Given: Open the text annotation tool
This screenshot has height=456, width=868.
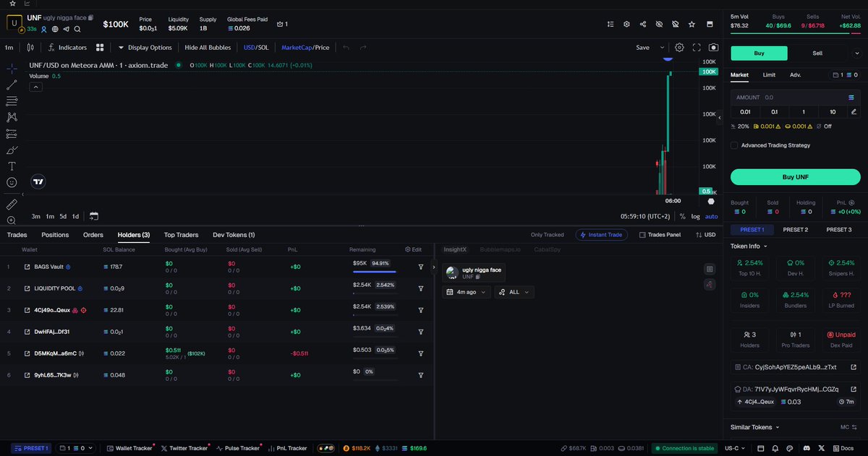Looking at the screenshot, I should pyautogui.click(x=12, y=166).
